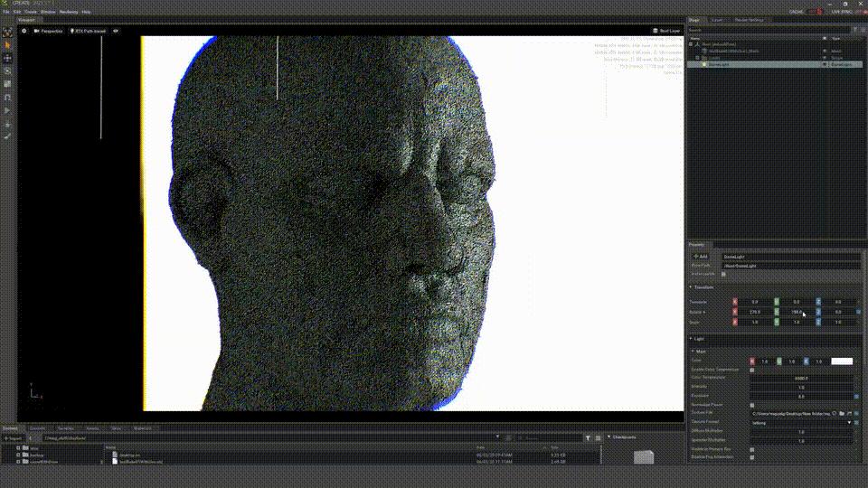The height and width of the screenshot is (488, 868).
Task: Click the Content browser path field
Action: click(269, 437)
